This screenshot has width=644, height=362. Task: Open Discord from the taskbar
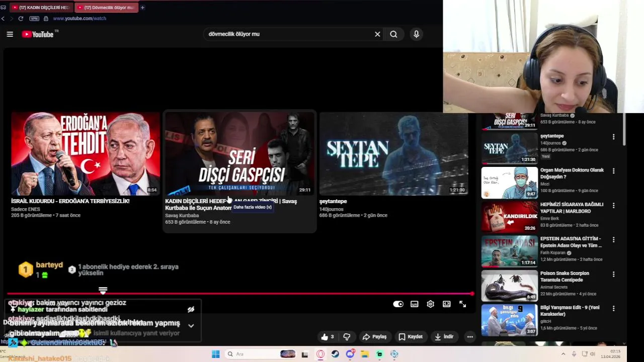350,354
